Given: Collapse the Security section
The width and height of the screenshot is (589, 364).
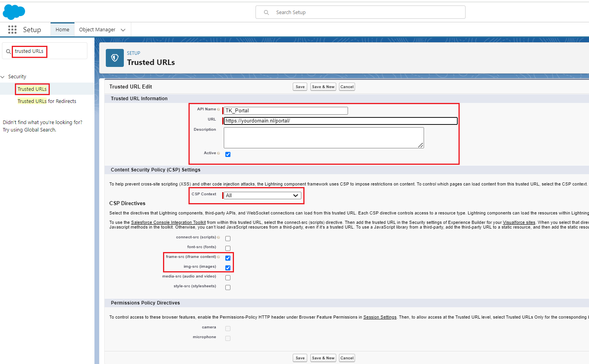Looking at the screenshot, I should (x=3, y=77).
